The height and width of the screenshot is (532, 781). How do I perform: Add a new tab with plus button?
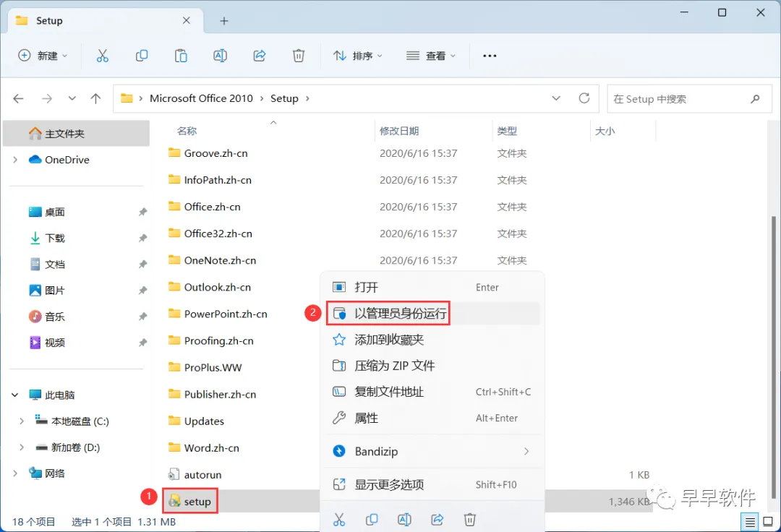point(224,21)
